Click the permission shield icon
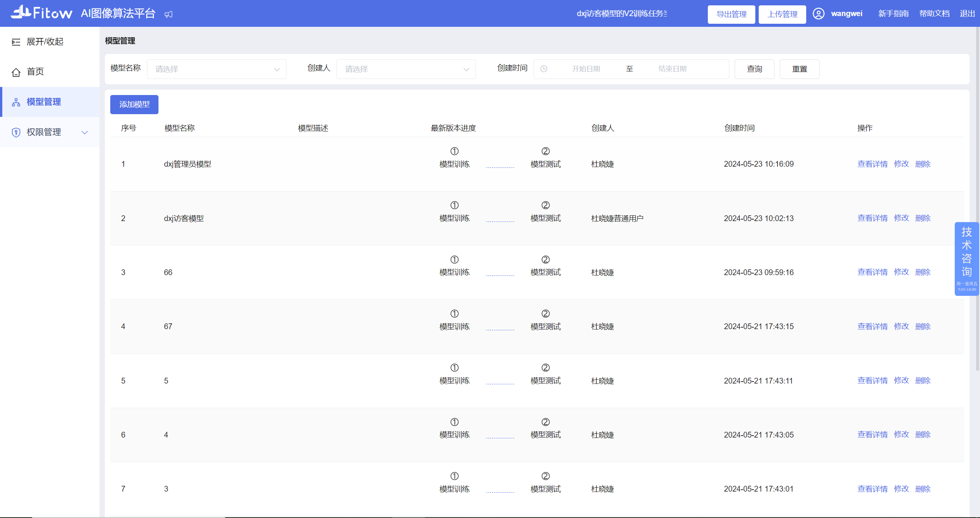 [16, 132]
